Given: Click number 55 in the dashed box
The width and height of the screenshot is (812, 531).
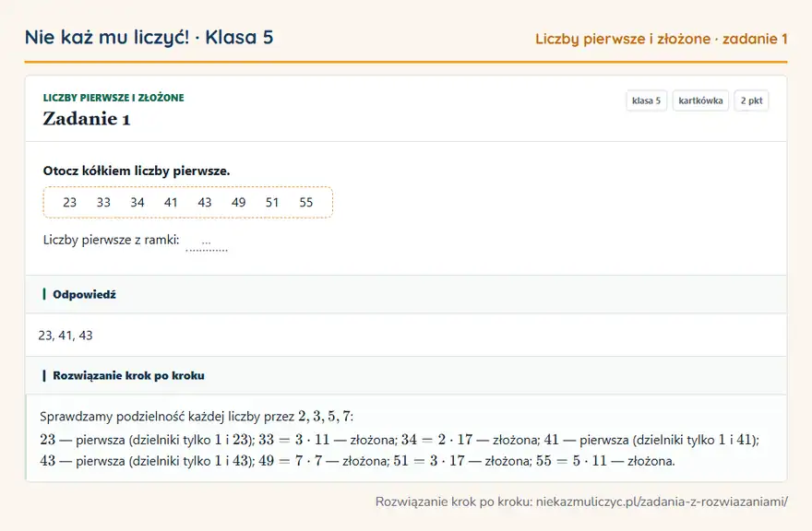Looking at the screenshot, I should coord(306,203).
